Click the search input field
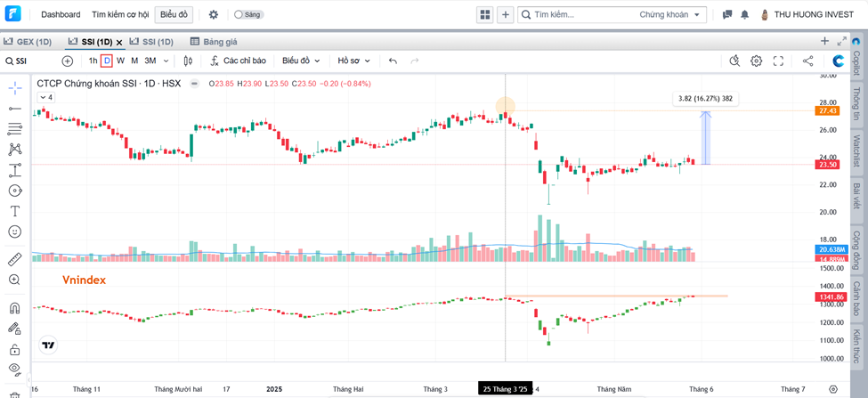Screen dimensions: 868x398 (579, 15)
